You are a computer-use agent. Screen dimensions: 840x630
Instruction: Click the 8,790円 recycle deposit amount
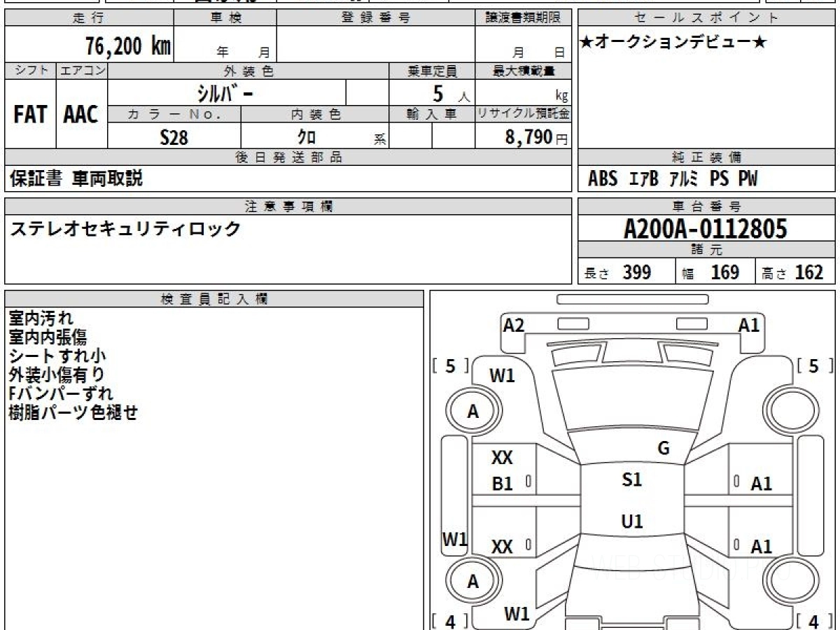536,137
